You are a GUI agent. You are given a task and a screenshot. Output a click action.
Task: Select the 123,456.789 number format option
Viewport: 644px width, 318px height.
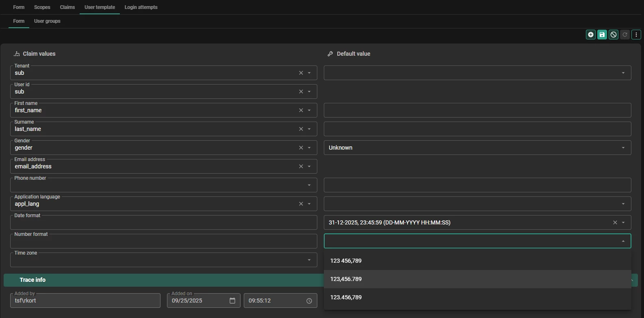tap(346, 279)
